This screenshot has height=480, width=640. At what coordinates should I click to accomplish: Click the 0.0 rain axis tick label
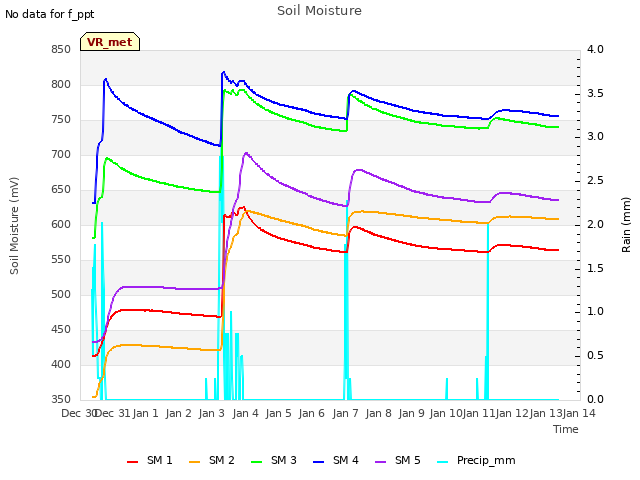(595, 400)
